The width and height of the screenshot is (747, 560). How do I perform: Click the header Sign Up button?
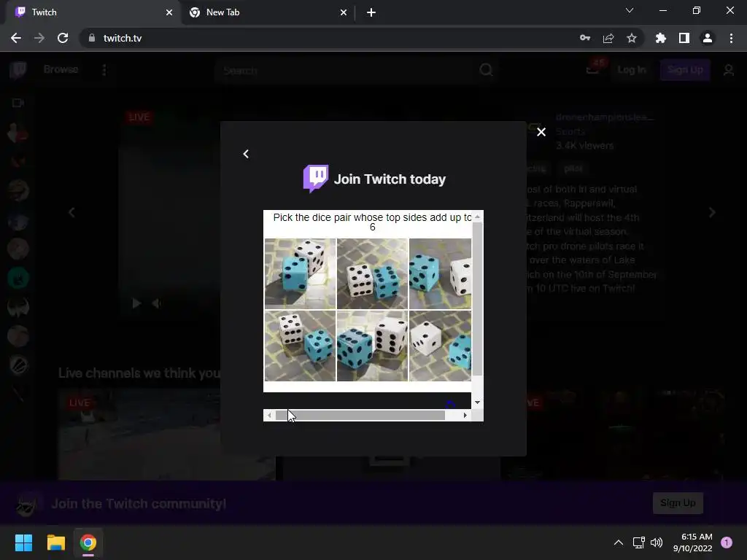click(685, 69)
